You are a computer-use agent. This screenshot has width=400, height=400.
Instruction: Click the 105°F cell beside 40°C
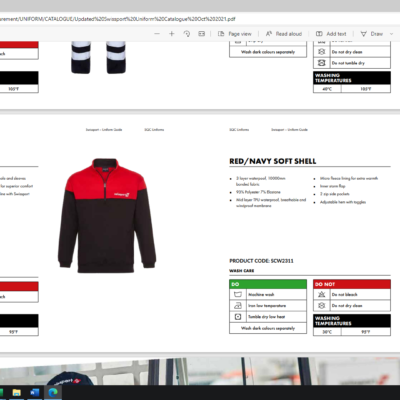(366, 89)
